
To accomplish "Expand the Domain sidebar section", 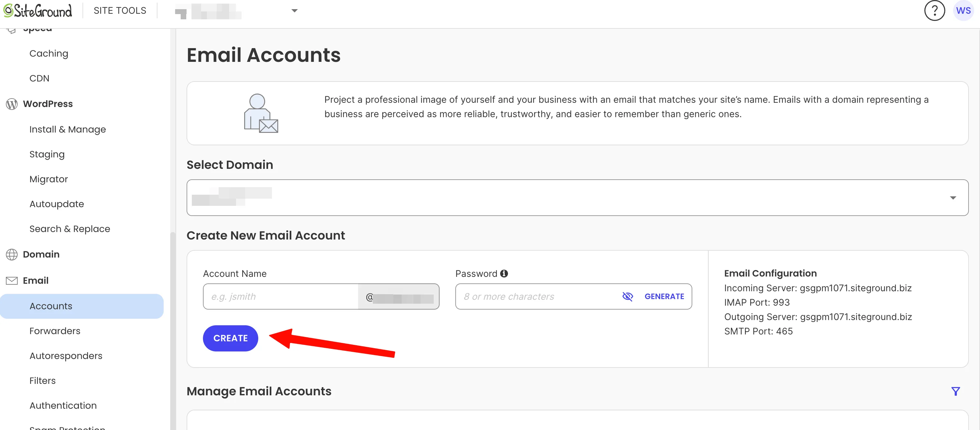I will click(x=41, y=254).
